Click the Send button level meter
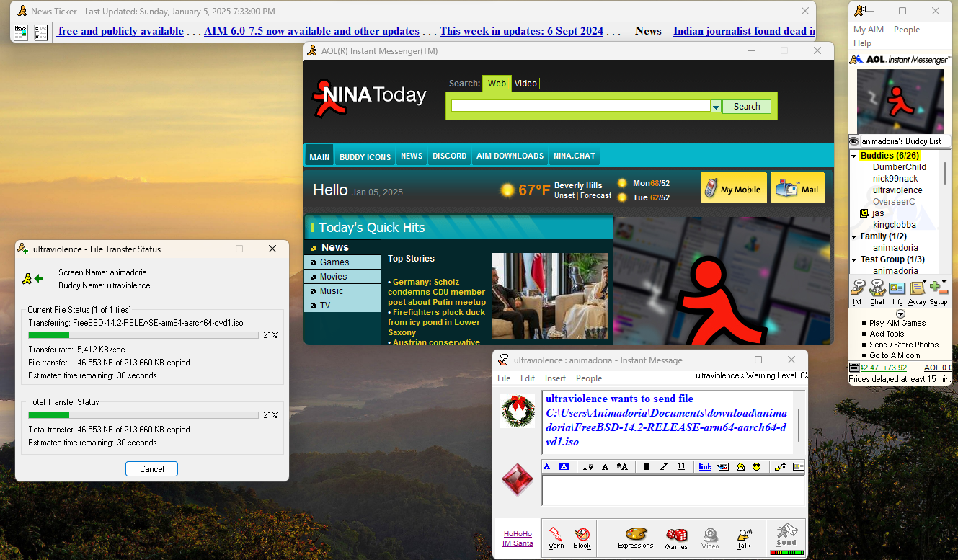Viewport: 958px width, 560px height. point(786,553)
